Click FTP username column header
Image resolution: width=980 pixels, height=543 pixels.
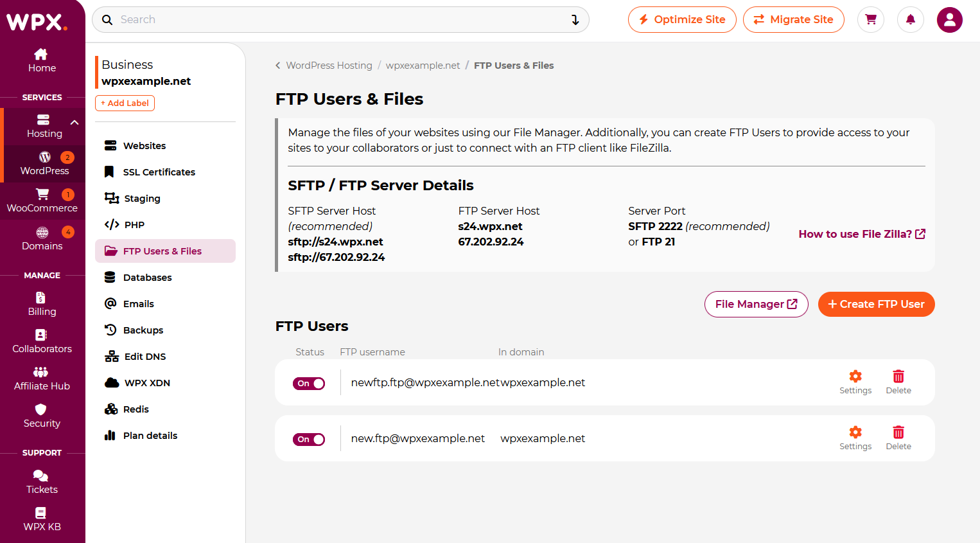[x=372, y=352]
